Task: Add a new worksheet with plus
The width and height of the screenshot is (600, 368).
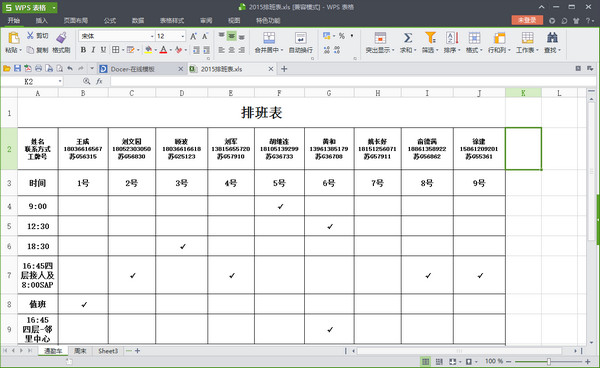Action: coord(137,351)
